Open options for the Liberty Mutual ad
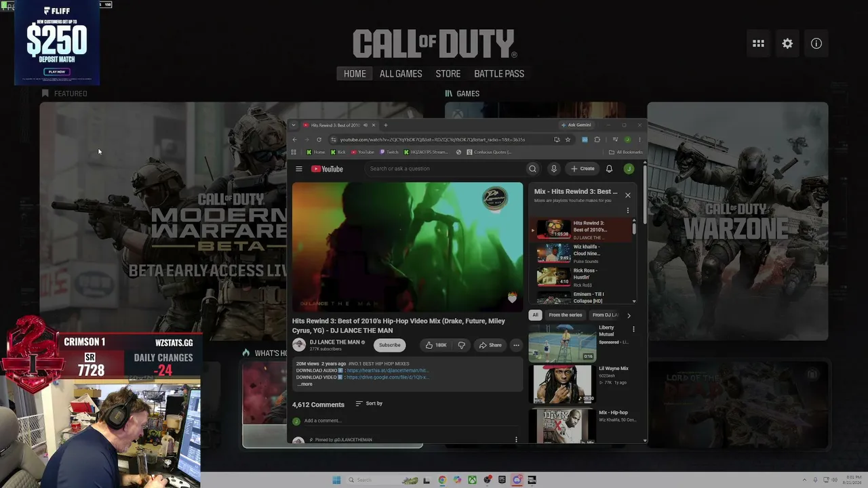 point(633,329)
